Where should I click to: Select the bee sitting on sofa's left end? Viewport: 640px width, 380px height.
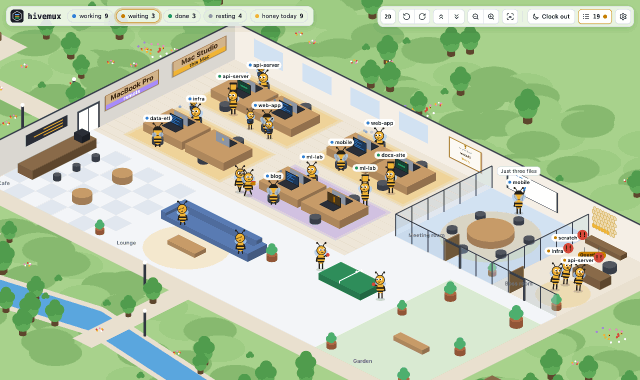click(x=182, y=212)
